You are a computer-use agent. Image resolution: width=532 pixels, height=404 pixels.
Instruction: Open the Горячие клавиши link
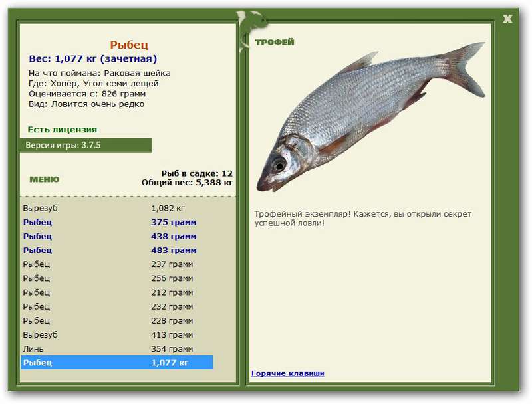point(288,373)
